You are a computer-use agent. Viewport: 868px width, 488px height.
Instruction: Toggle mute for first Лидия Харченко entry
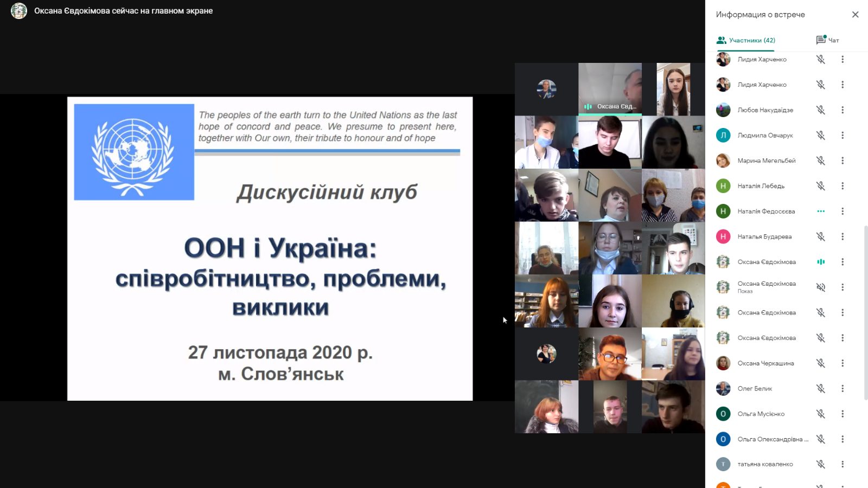tap(821, 59)
